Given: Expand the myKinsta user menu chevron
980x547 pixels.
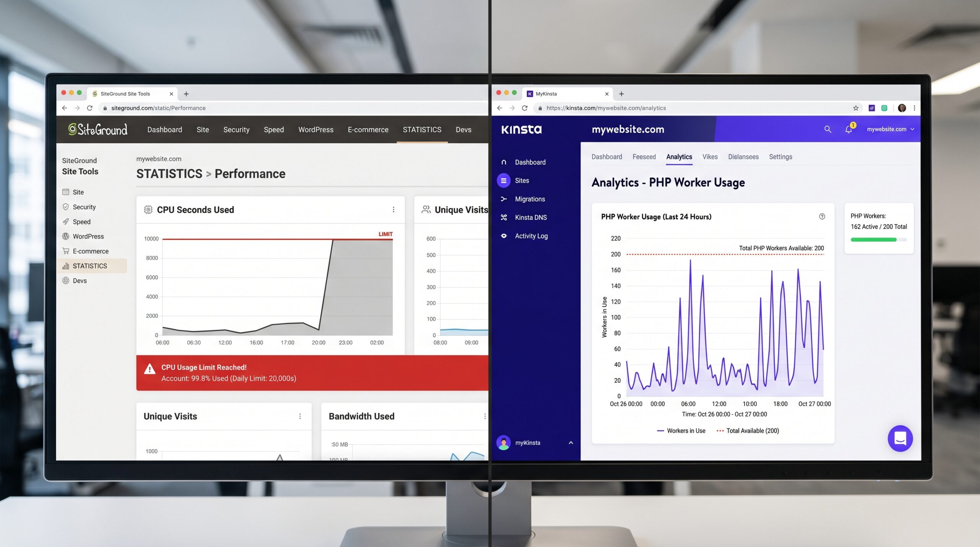Looking at the screenshot, I should point(570,443).
